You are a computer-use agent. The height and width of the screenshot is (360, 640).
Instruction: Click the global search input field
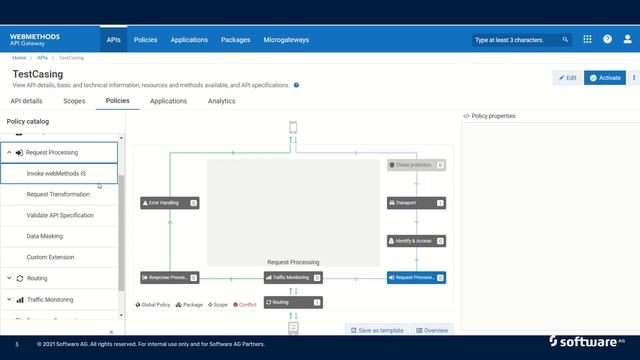pyautogui.click(x=516, y=40)
